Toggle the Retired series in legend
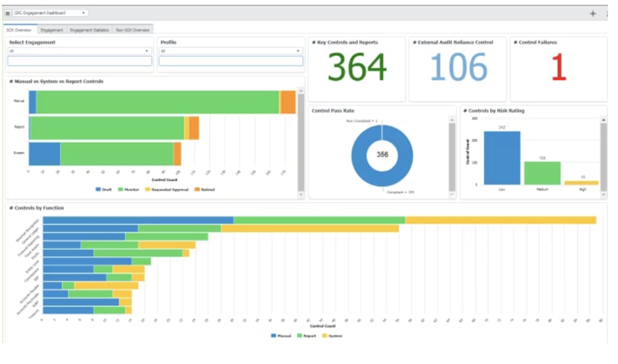 click(205, 190)
